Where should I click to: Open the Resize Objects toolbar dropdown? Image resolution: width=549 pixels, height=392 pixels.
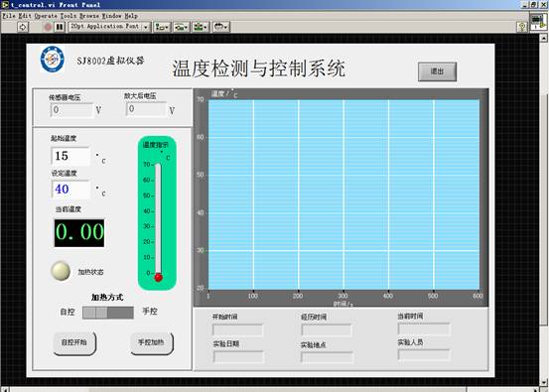(201, 27)
